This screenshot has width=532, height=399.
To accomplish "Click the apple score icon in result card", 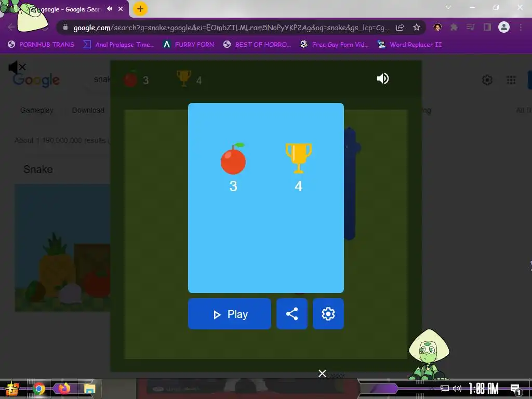I will (x=233, y=158).
